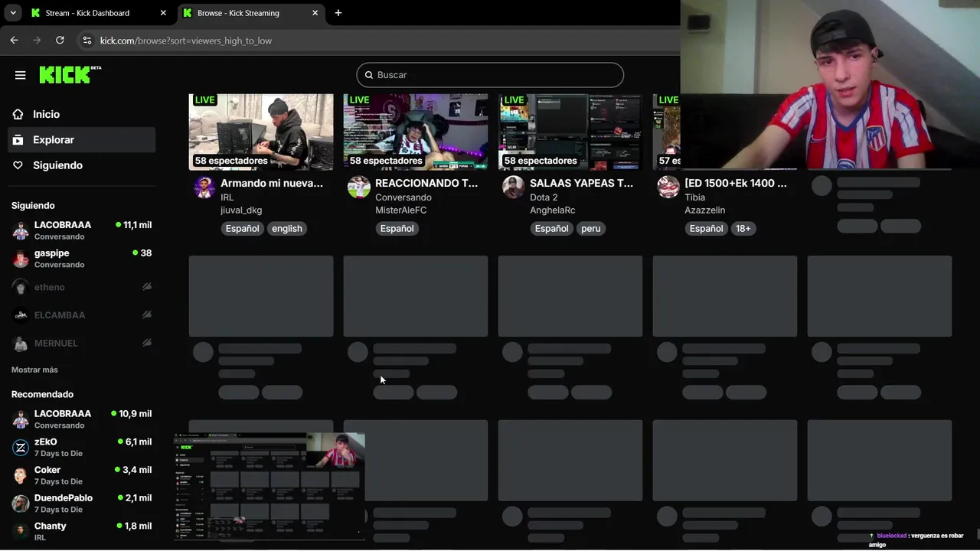This screenshot has height=551, width=980.
Task: Click the Siguiendo heart icon
Action: point(18,165)
